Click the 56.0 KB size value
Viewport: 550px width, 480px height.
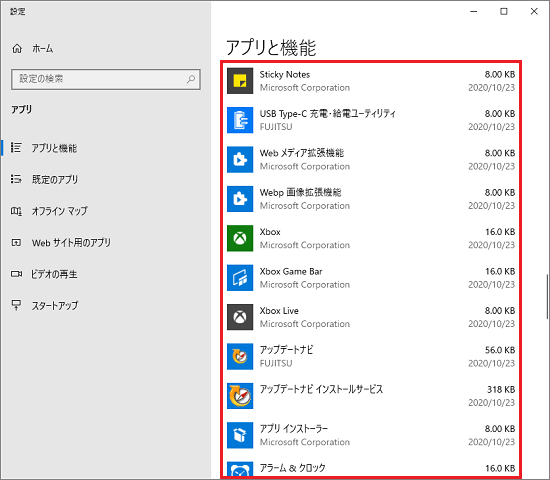coord(500,350)
